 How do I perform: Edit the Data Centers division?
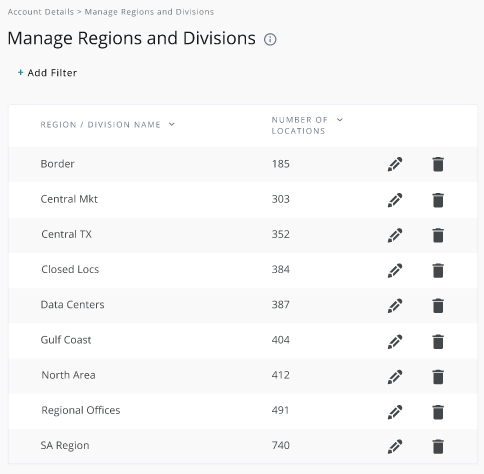(395, 306)
